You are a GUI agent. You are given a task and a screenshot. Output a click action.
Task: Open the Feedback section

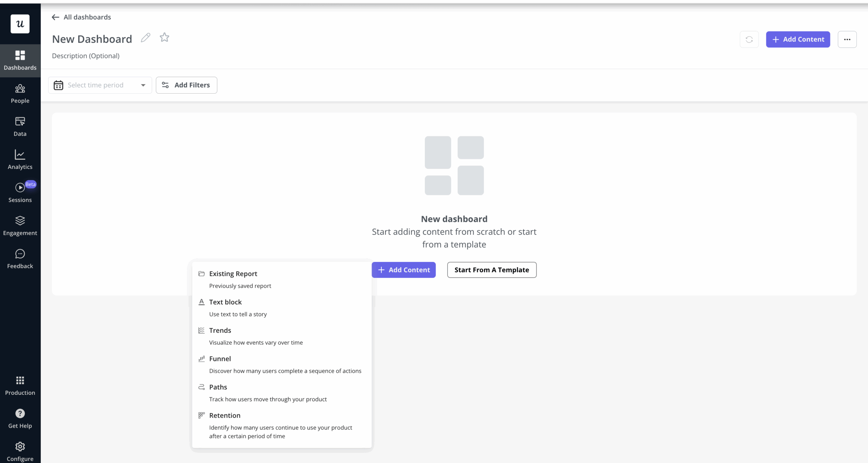click(20, 259)
